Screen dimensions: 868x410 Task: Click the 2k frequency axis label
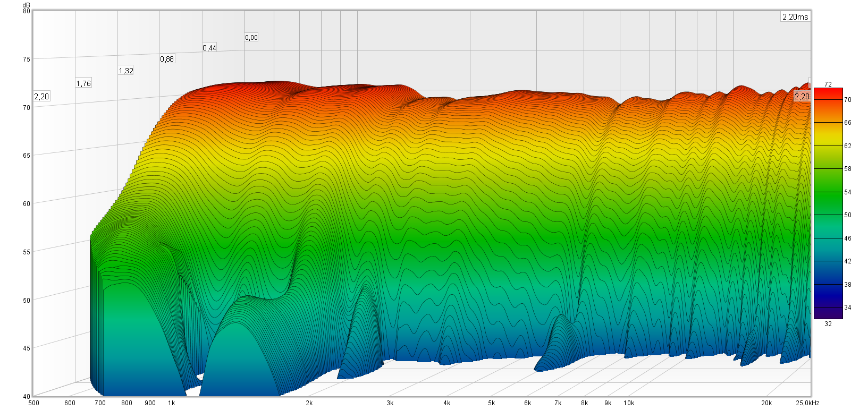[x=309, y=403]
